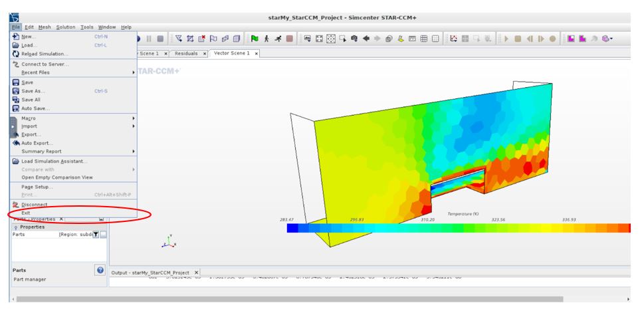Expand the Summary Report submenu
644x311 pixels.
pos(74,152)
